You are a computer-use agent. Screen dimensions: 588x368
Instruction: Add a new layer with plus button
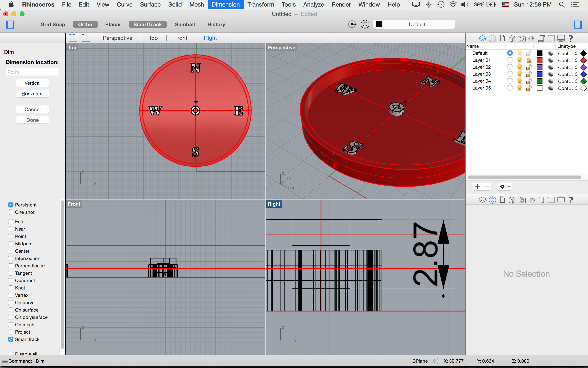(478, 187)
